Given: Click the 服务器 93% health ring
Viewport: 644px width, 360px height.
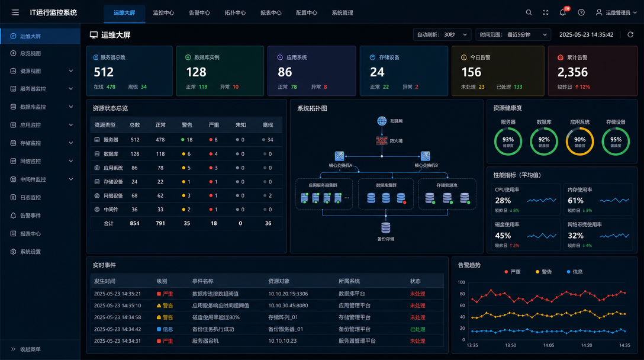Looking at the screenshot, I should click(508, 142).
